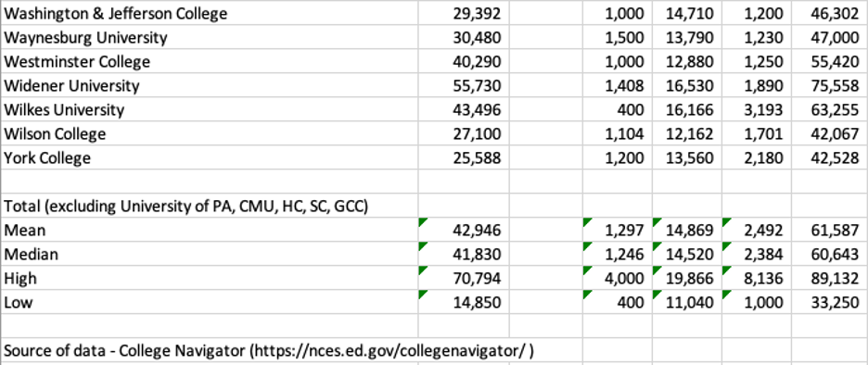Select the cell showing 16,530
Screen dimensions: 868x365
pos(687,86)
